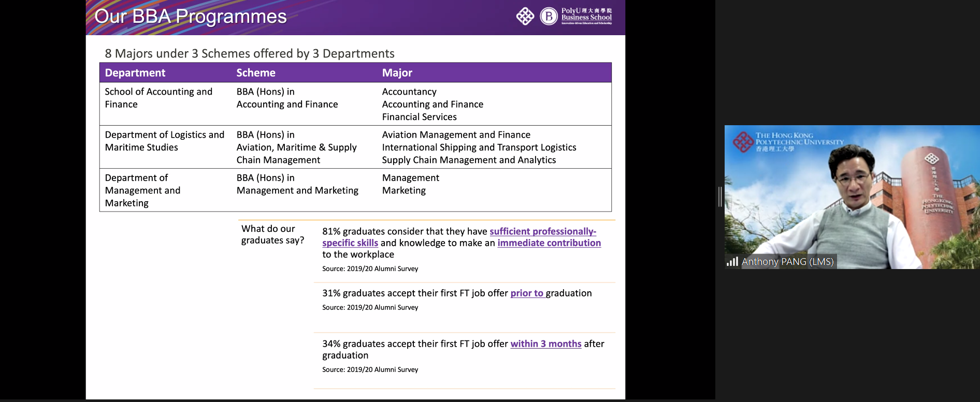Click the 'Scheme' column header
Image resolution: width=980 pixels, height=402 pixels.
[256, 73]
